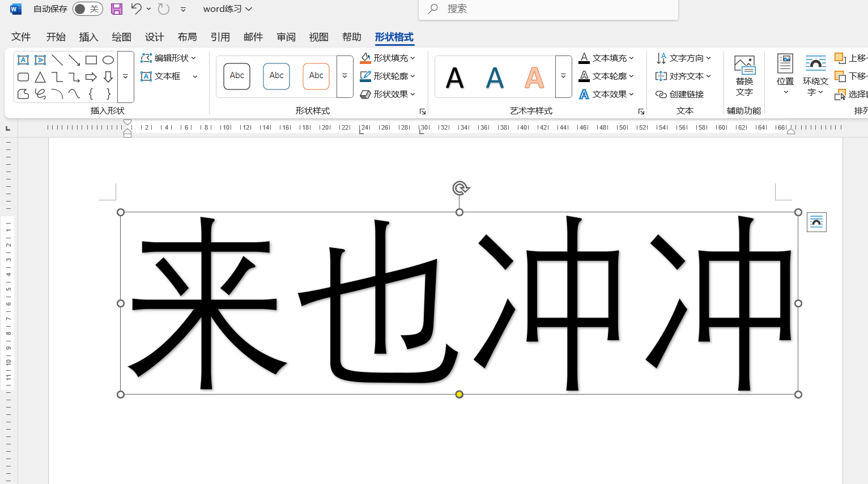Expand the shape styles gallery
The image size is (868, 484).
point(344,76)
